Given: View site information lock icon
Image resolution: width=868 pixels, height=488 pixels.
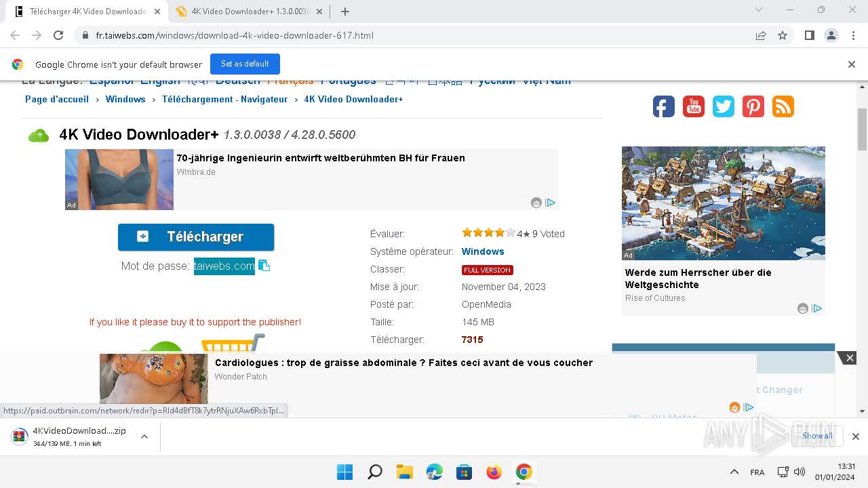Looking at the screenshot, I should 85,35.
